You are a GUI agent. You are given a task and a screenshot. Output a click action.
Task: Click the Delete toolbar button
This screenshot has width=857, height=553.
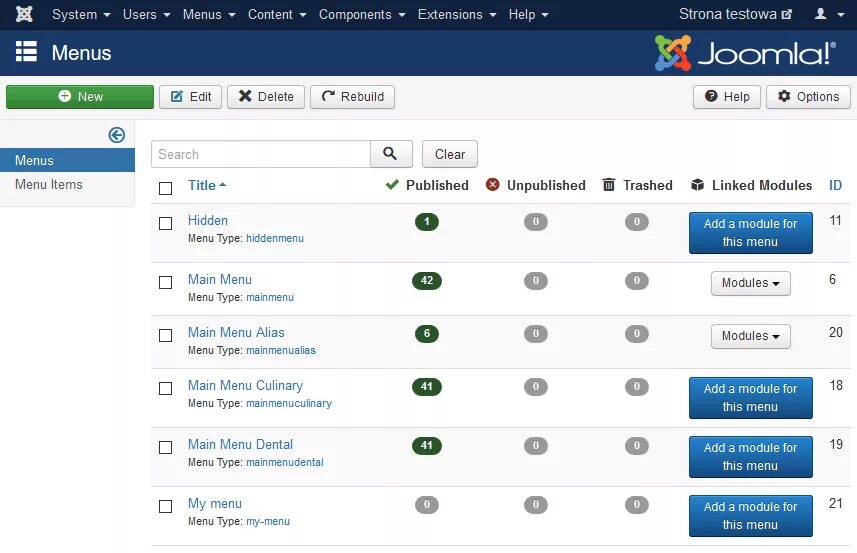[266, 97]
